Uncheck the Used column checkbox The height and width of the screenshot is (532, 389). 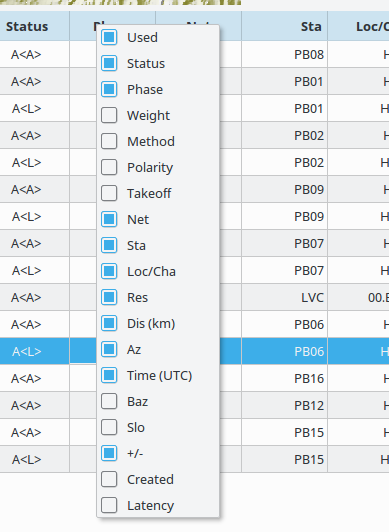(109, 37)
